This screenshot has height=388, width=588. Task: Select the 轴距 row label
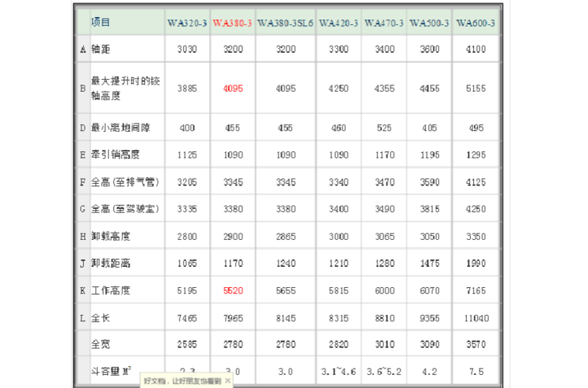pos(101,49)
